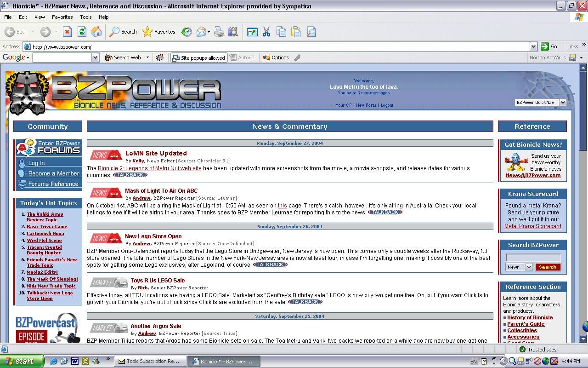Open the Edit menu
The height and width of the screenshot is (368, 588).
[x=23, y=17]
